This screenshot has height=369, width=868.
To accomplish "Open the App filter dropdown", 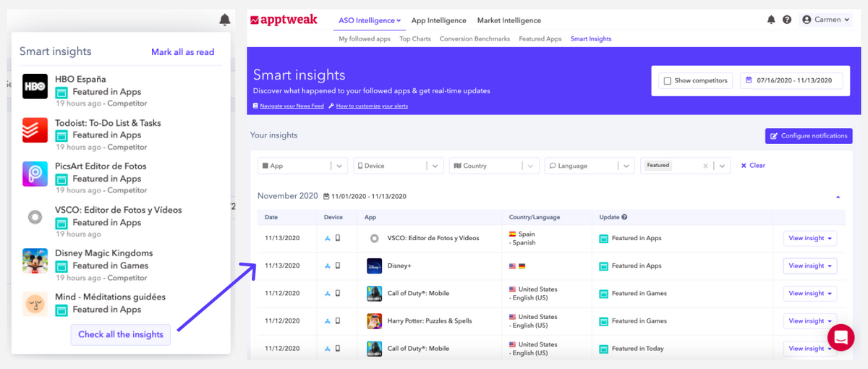I will (302, 166).
